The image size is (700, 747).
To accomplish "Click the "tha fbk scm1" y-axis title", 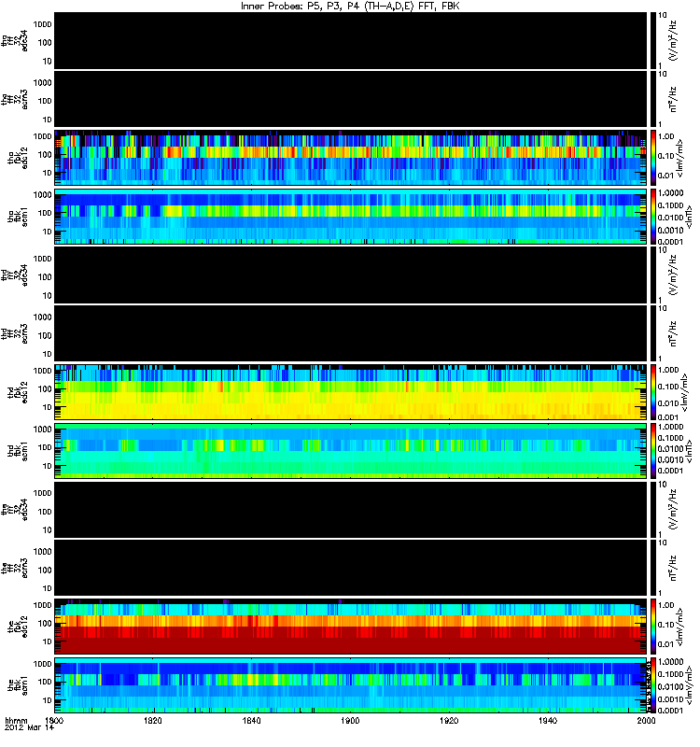I will tap(18, 217).
